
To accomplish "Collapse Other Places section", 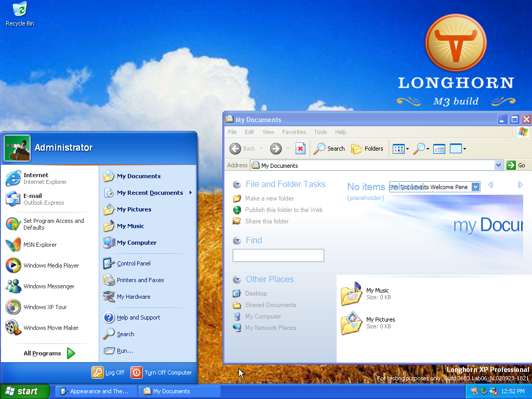I will click(237, 280).
